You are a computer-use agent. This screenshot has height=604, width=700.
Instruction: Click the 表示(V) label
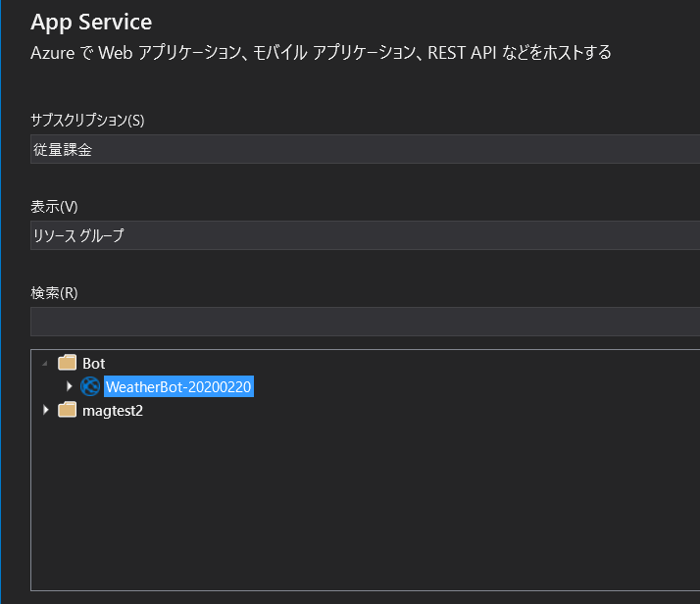click(x=54, y=207)
